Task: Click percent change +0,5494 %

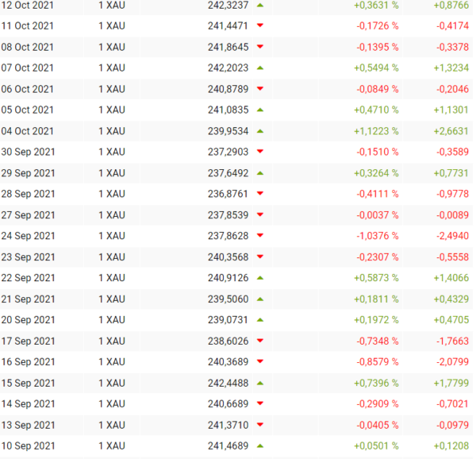Action: pyautogui.click(x=376, y=67)
